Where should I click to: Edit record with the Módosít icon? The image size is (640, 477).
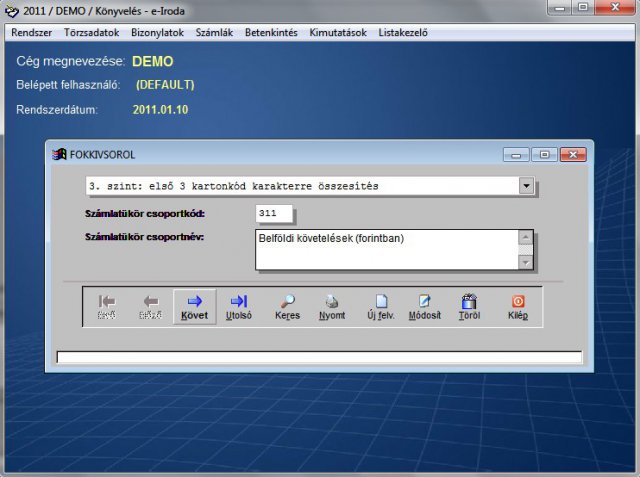[424, 306]
